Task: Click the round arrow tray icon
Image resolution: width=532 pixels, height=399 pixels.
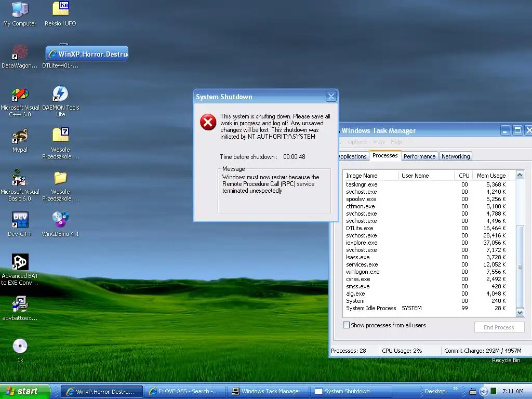Action: pos(484,392)
